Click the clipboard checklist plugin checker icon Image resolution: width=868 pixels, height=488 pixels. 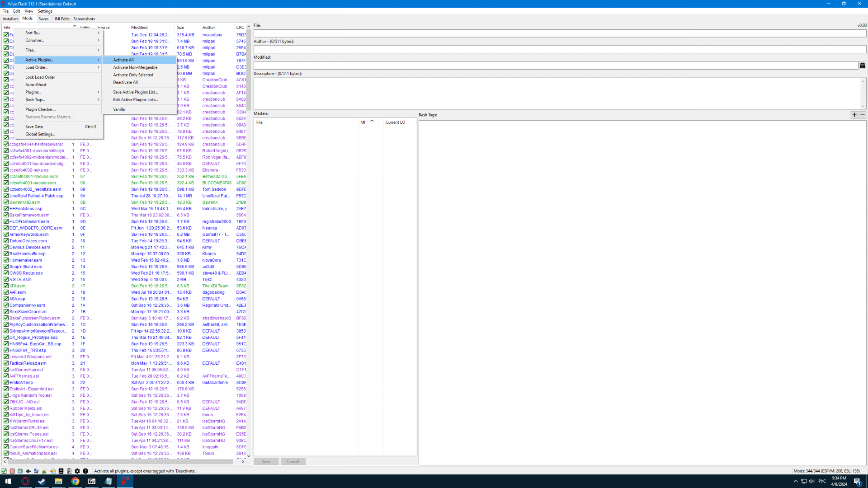[x=69, y=471]
